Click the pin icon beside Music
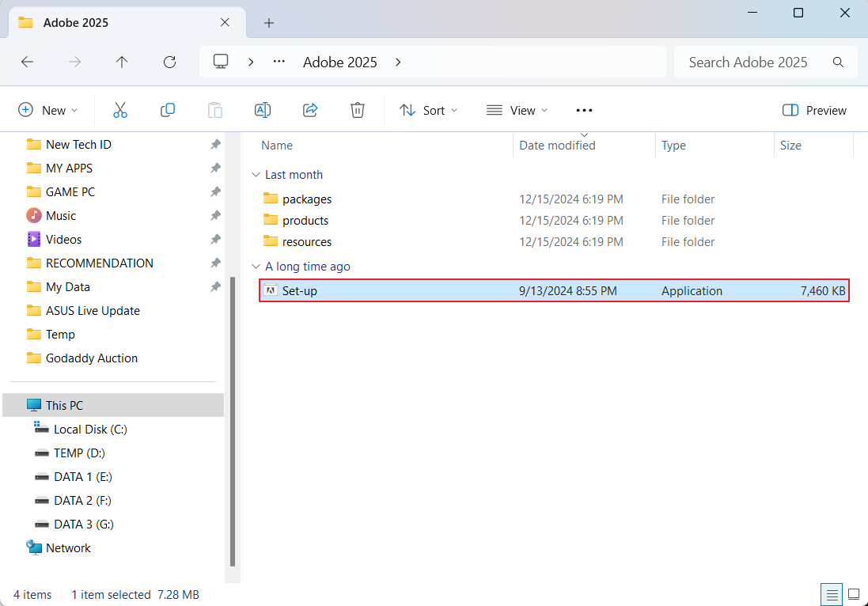This screenshot has width=868, height=606. pyautogui.click(x=215, y=215)
